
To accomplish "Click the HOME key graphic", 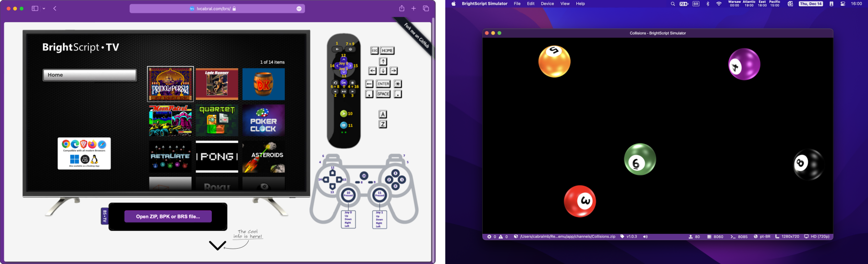I will (x=387, y=50).
